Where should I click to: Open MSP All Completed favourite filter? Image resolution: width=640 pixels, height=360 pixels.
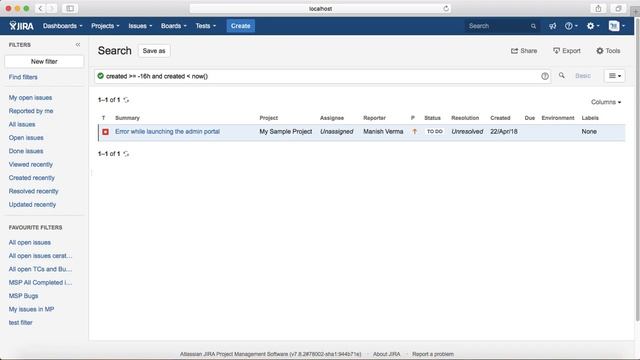(x=40, y=282)
